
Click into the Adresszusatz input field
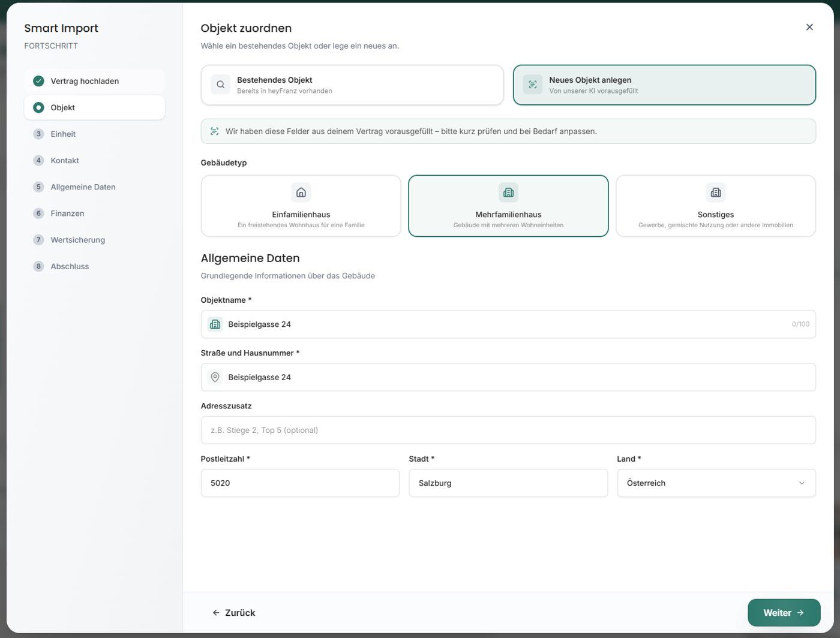pos(508,430)
